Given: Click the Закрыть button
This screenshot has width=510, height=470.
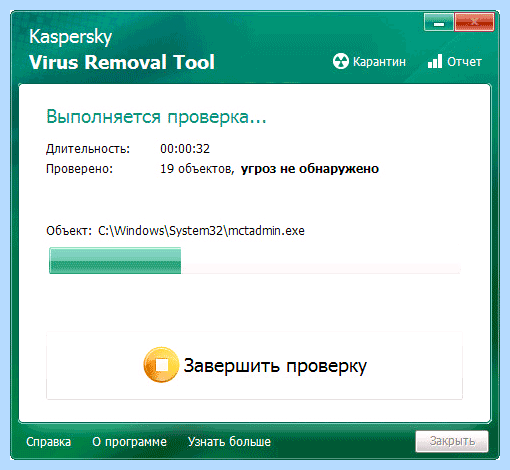Looking at the screenshot, I should point(452,441).
